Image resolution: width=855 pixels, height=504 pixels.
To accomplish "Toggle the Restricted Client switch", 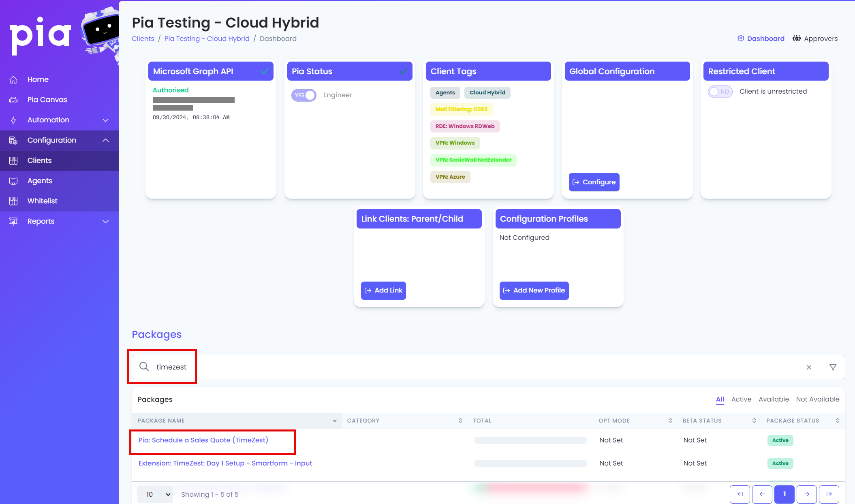I will pos(720,92).
